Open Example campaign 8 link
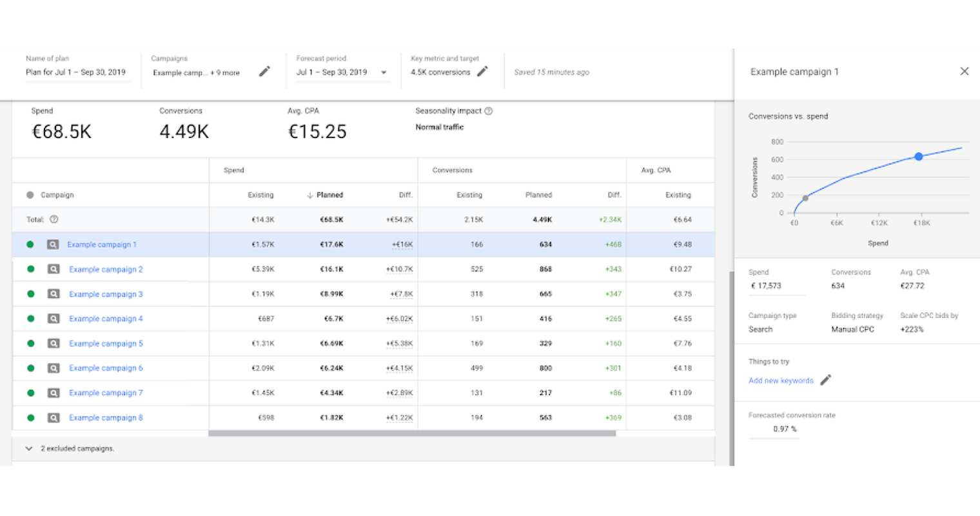The image size is (980, 516). coord(106,417)
